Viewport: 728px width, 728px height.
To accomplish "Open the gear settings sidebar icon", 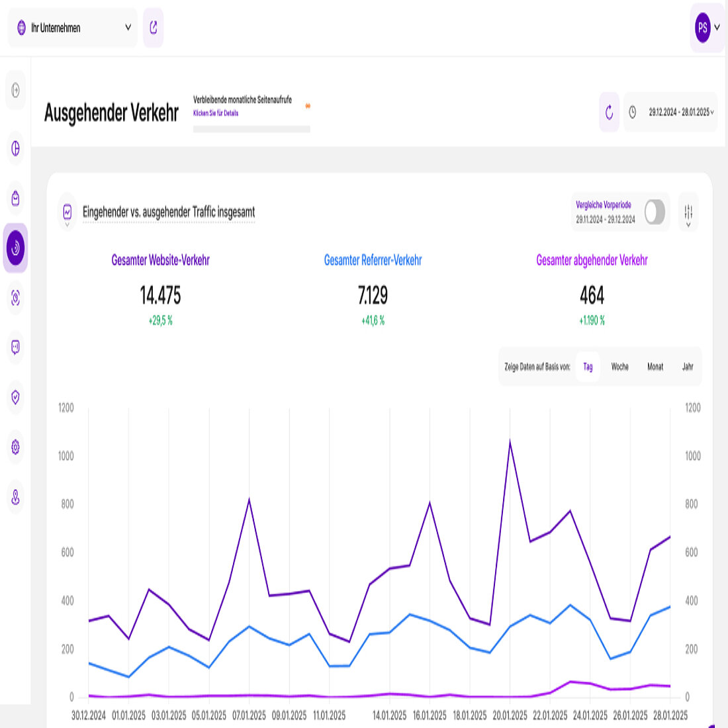I will pyautogui.click(x=16, y=447).
